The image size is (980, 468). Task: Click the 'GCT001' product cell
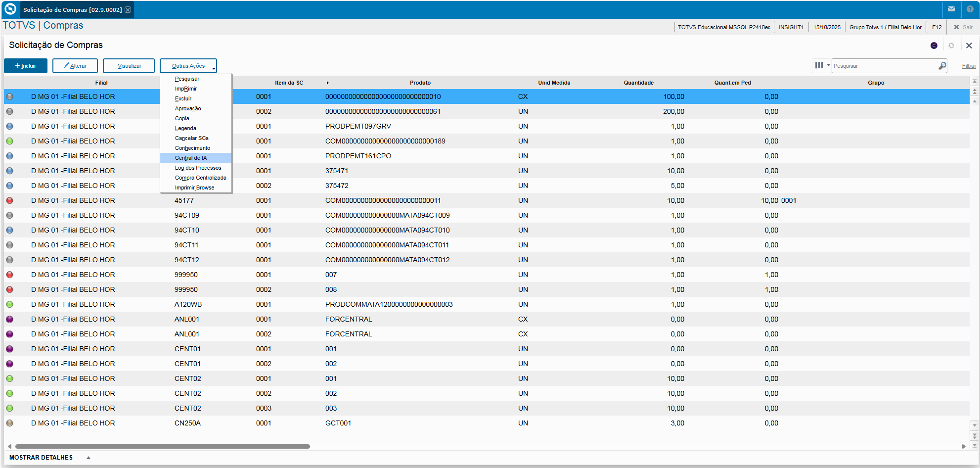[x=338, y=423]
